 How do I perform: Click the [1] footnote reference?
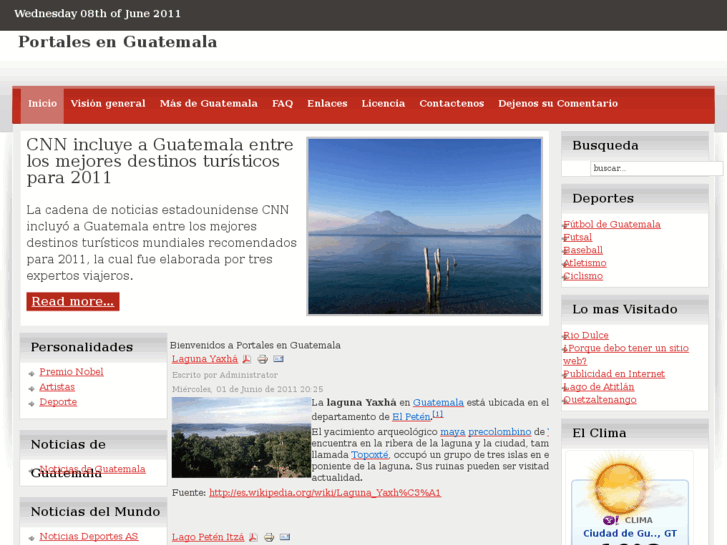pyautogui.click(x=438, y=414)
